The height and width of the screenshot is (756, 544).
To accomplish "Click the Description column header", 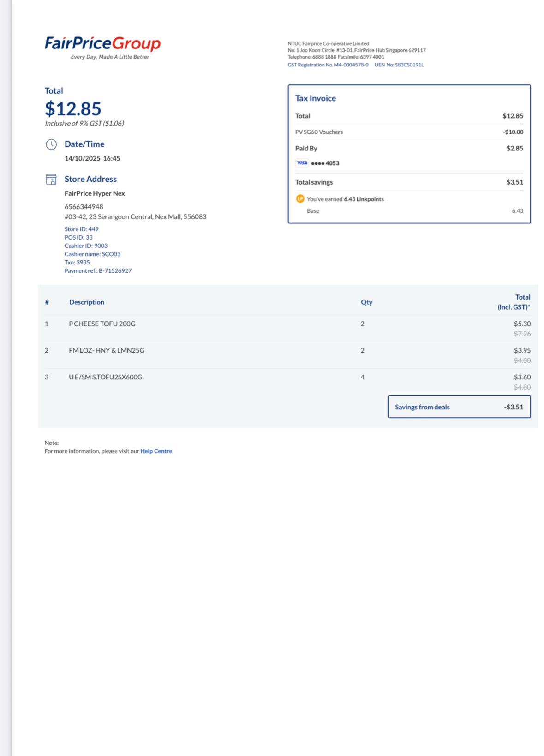I will pyautogui.click(x=87, y=302).
